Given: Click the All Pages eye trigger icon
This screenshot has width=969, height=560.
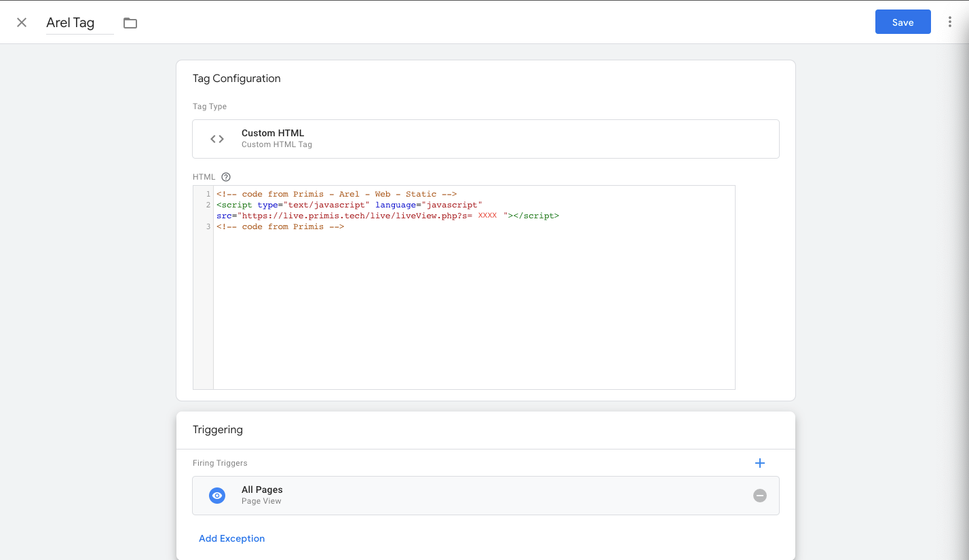Looking at the screenshot, I should pyautogui.click(x=217, y=496).
